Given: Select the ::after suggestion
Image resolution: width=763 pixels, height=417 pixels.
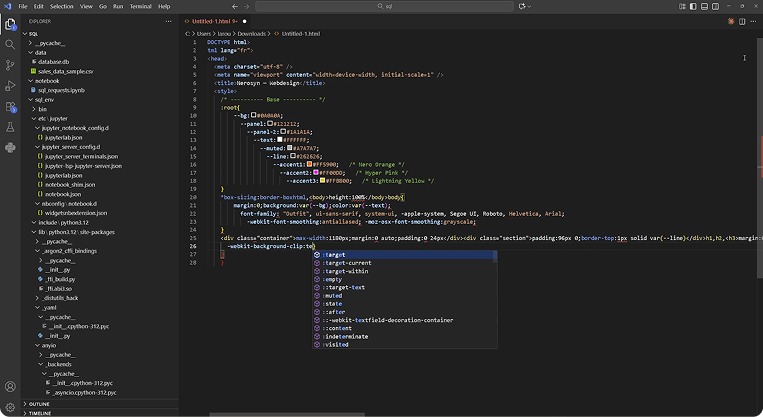Looking at the screenshot, I should [x=404, y=312].
